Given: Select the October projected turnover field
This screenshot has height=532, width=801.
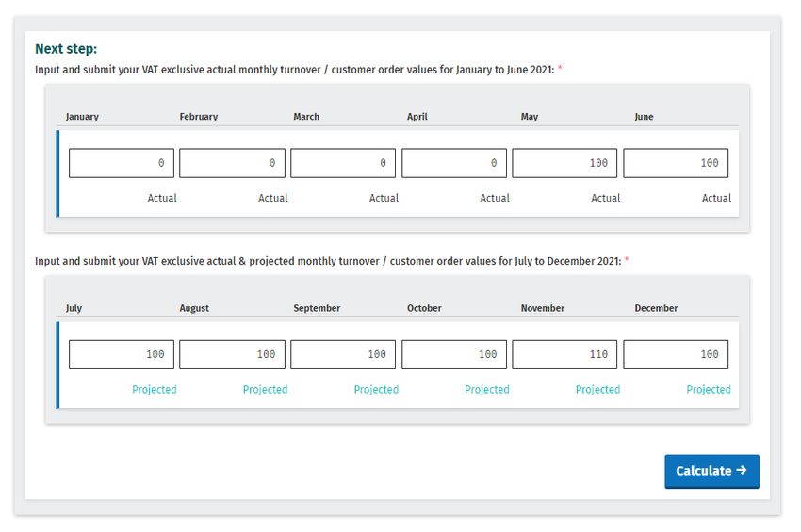Looking at the screenshot, I should pos(454,354).
